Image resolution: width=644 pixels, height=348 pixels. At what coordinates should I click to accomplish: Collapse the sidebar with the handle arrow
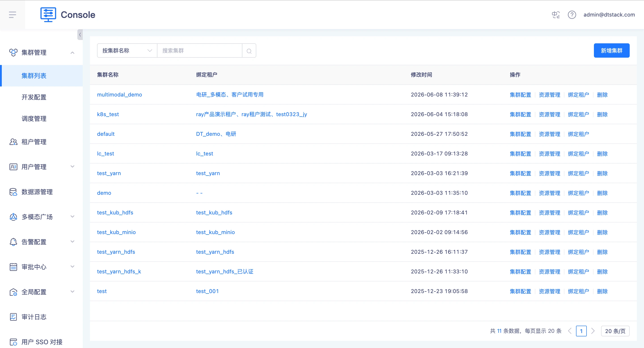80,35
